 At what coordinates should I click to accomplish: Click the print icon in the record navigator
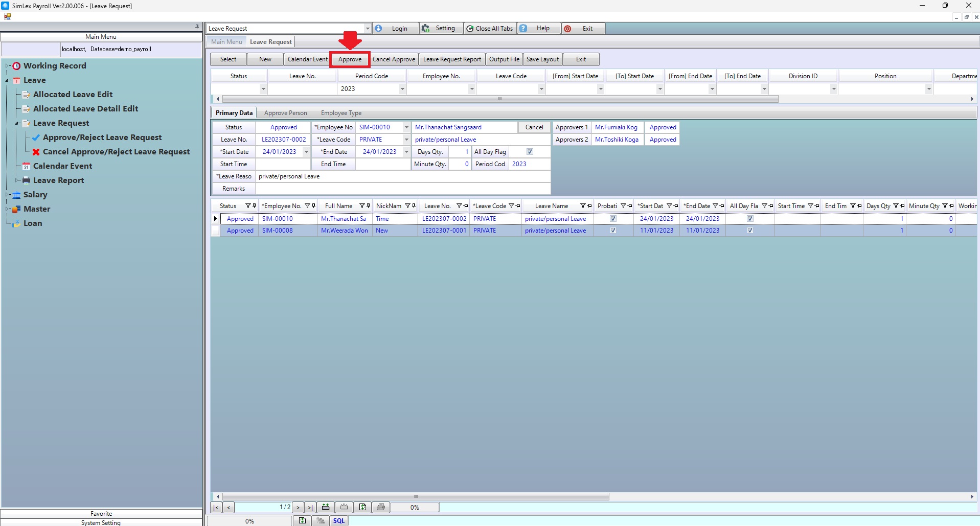coord(380,507)
